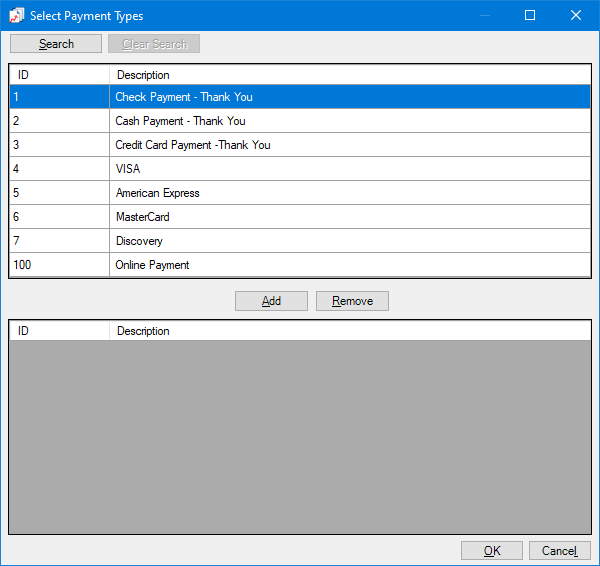Cancel the payment type dialog
The height and width of the screenshot is (566, 600).
coord(559,551)
